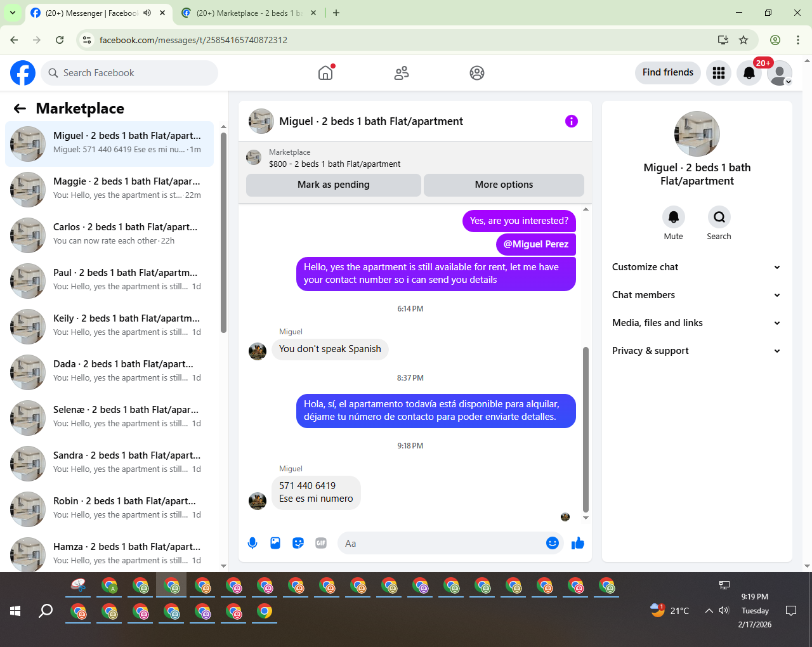Open the Facebook menu grid icon
812x647 pixels.
(719, 73)
